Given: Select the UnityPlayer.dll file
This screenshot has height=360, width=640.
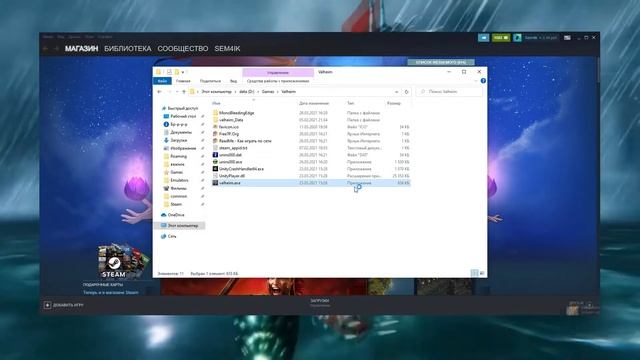Looking at the screenshot, I should point(231,176).
